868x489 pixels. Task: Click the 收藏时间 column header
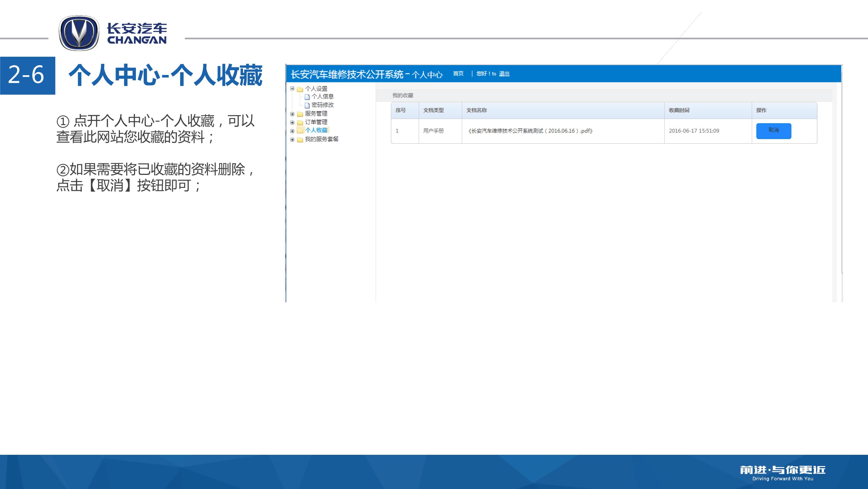click(679, 110)
